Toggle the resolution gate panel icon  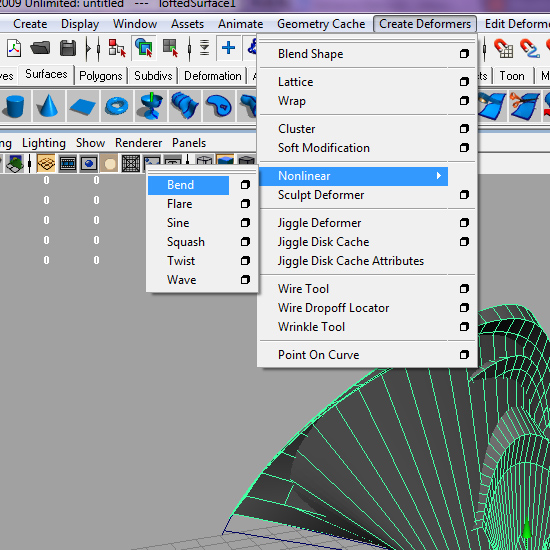pyautogui.click(x=89, y=163)
